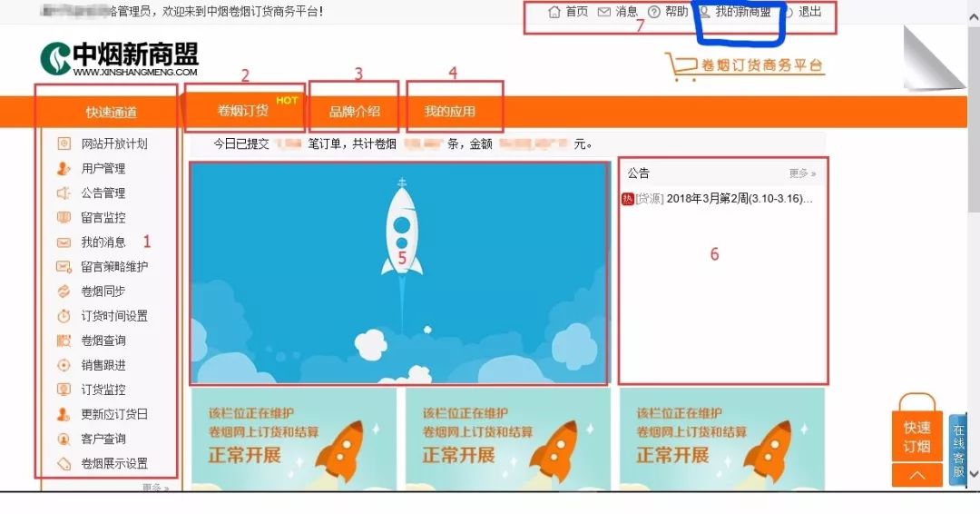Click the middle 该栏位正在维护 banner
The image size is (980, 514).
[x=508, y=440]
